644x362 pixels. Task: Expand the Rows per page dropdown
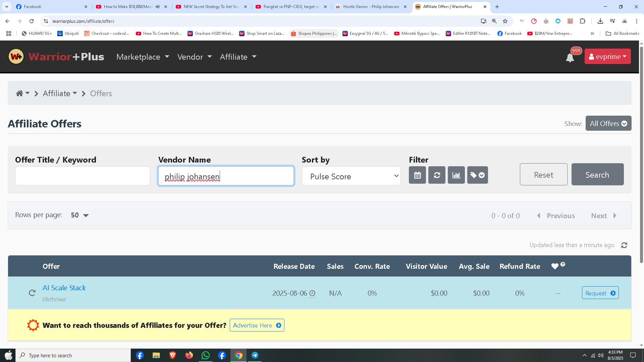80,215
